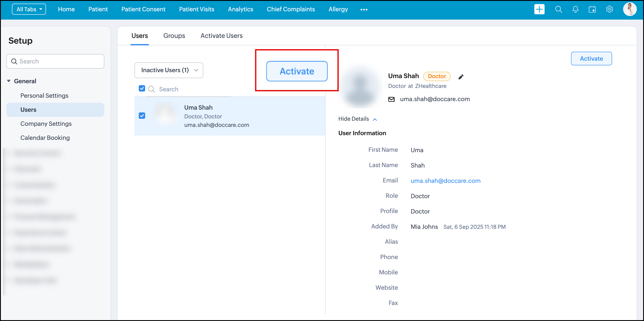Uncheck the select-all users checkbox
This screenshot has width=644, height=321.
click(142, 88)
